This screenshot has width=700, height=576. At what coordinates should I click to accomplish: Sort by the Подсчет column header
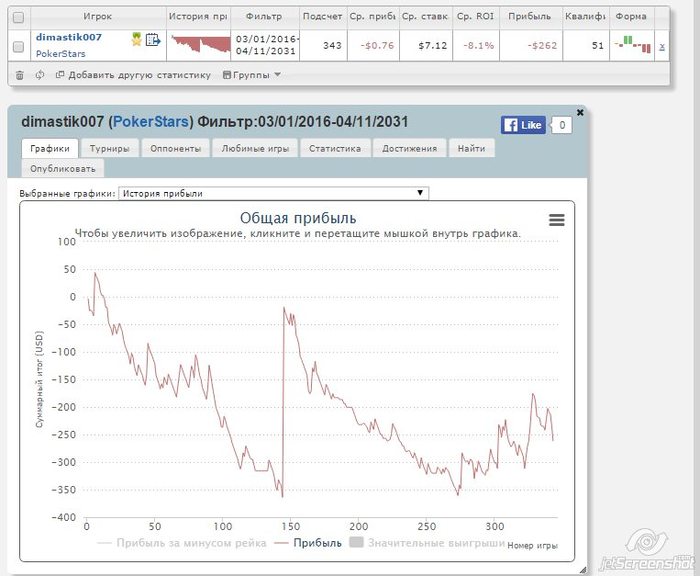[x=322, y=17]
